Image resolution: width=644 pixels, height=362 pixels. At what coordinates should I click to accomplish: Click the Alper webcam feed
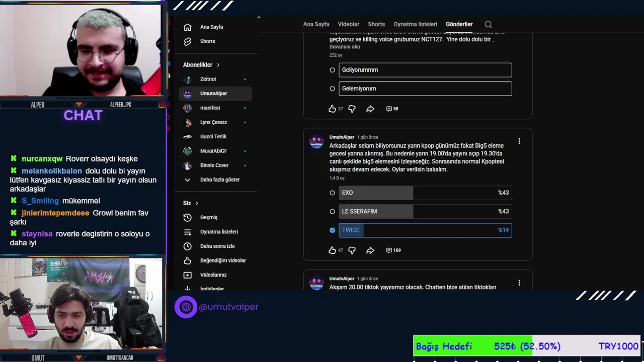pos(80,50)
